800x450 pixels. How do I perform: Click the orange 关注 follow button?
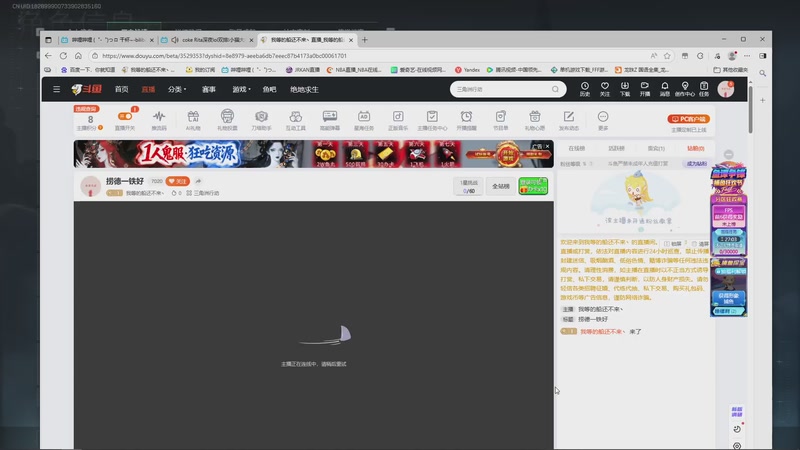[x=178, y=181]
